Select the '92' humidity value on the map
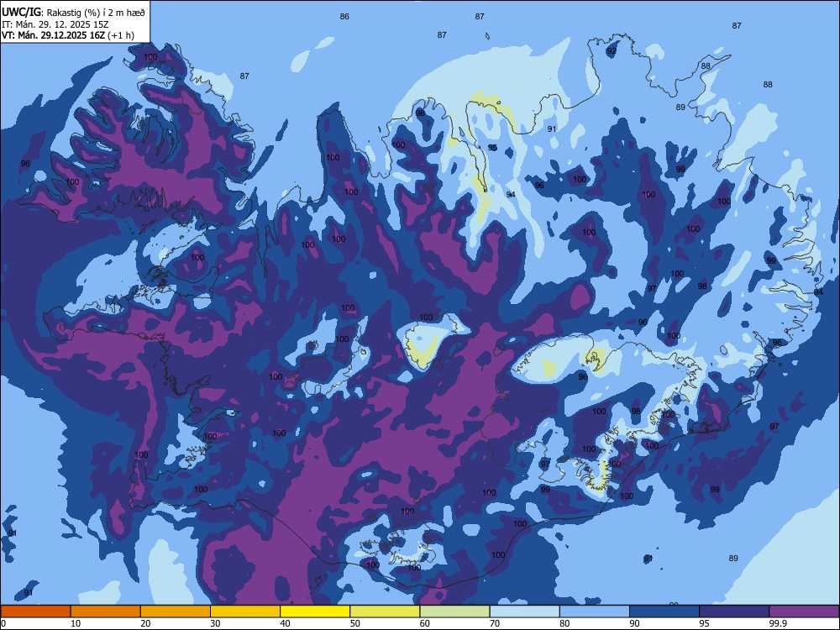Screen dimensions: 840x630 pos(612,51)
